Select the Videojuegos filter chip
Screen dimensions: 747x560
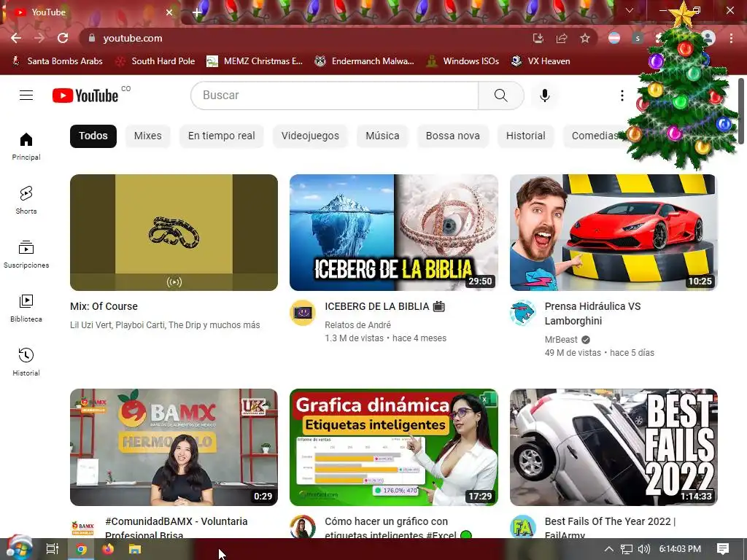[310, 136]
